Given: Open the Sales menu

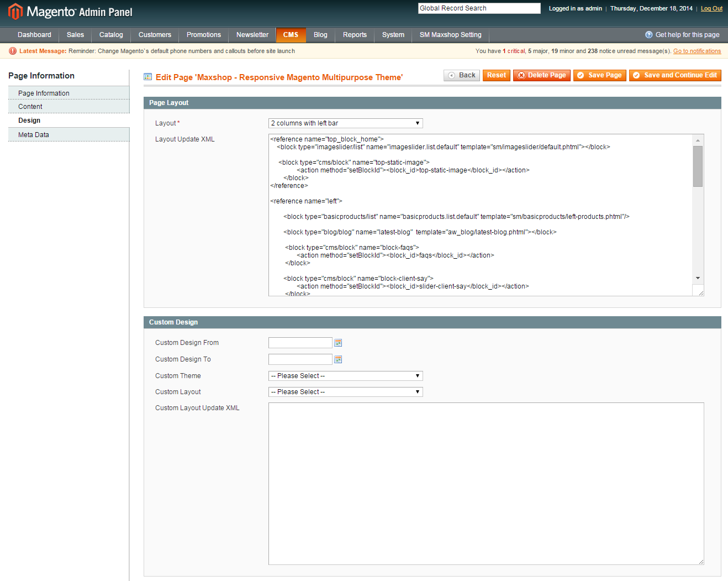Looking at the screenshot, I should click(x=76, y=35).
